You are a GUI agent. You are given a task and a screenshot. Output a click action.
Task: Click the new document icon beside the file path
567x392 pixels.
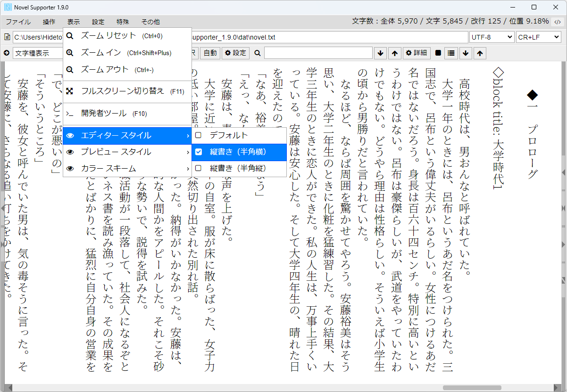pyautogui.click(x=8, y=37)
